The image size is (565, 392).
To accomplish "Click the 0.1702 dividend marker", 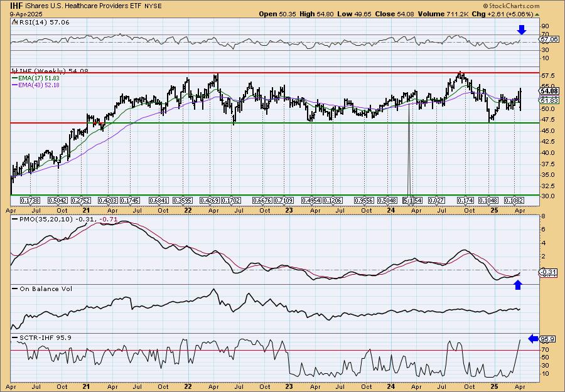I will tap(231, 201).
